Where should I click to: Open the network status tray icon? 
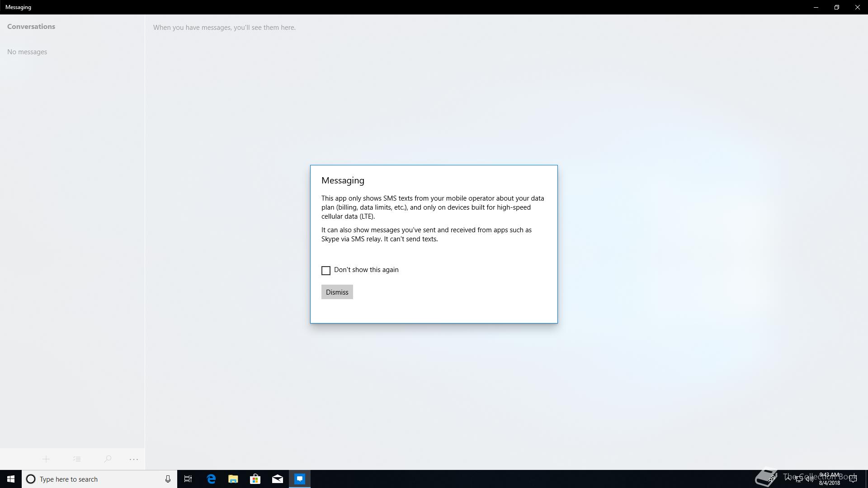click(799, 479)
